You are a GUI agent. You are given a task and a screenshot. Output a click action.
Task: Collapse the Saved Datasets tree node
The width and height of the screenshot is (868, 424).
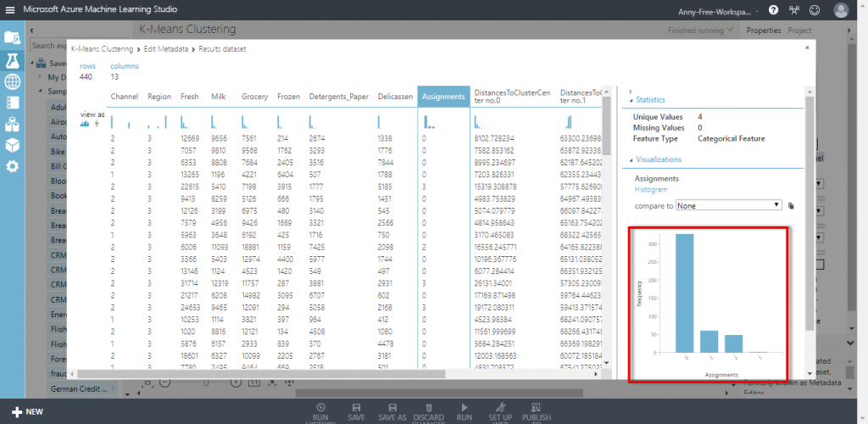[33, 63]
